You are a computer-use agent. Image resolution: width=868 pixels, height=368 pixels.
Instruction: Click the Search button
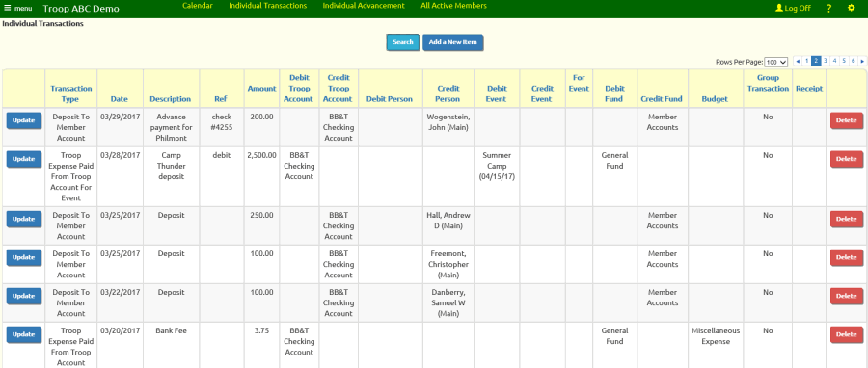coord(403,42)
